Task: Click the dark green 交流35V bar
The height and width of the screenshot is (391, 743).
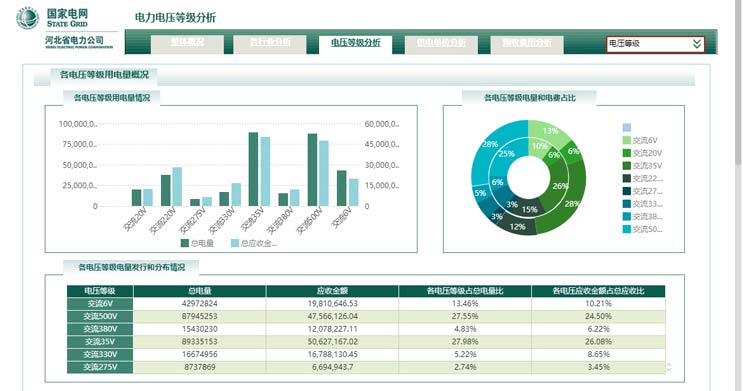Action: [254, 169]
